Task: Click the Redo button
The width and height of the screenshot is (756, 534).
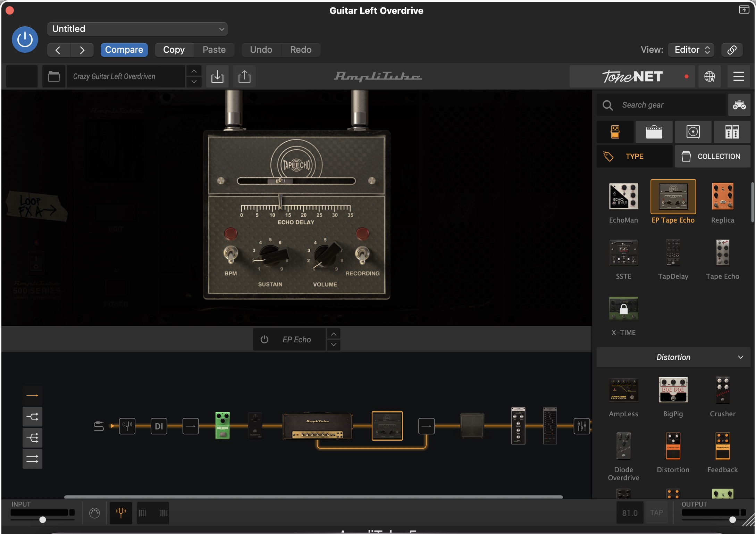Action: (301, 50)
